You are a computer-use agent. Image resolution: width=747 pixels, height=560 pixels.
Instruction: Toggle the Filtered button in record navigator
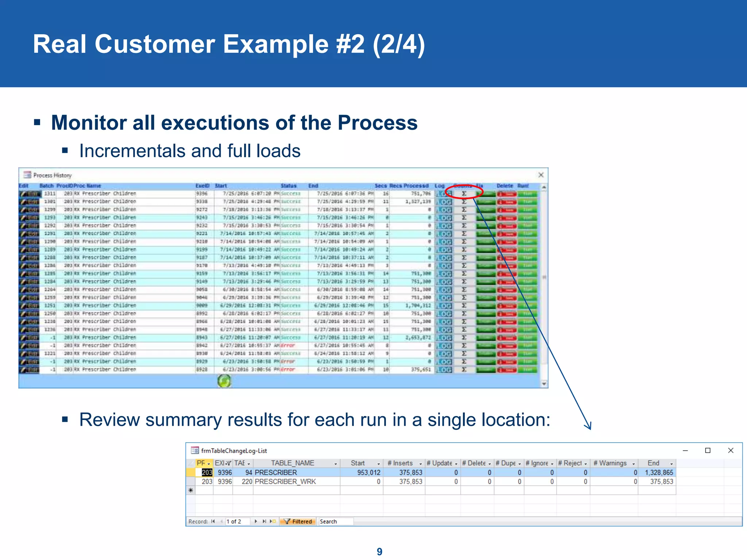(298, 521)
